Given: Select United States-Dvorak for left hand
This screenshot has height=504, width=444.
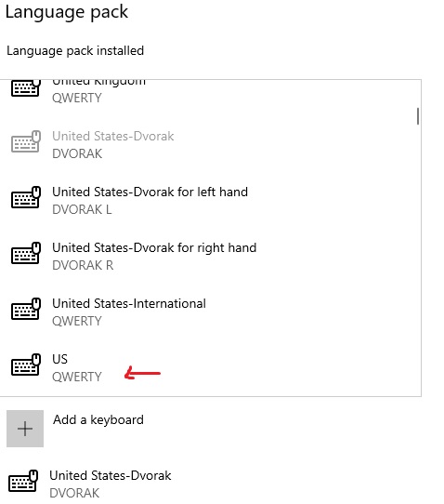Looking at the screenshot, I should 210,200.
